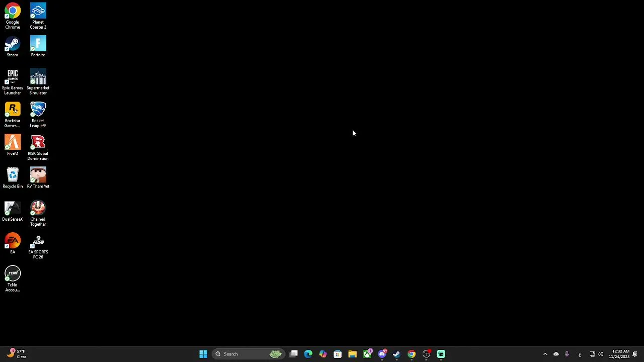Open notifications via the bell icon

(635, 354)
